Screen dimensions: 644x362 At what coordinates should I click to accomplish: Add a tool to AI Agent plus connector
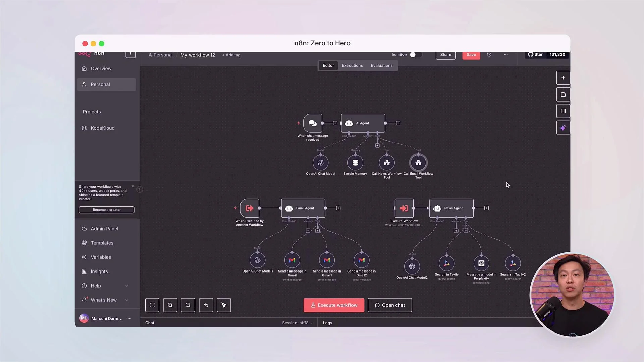tap(377, 146)
